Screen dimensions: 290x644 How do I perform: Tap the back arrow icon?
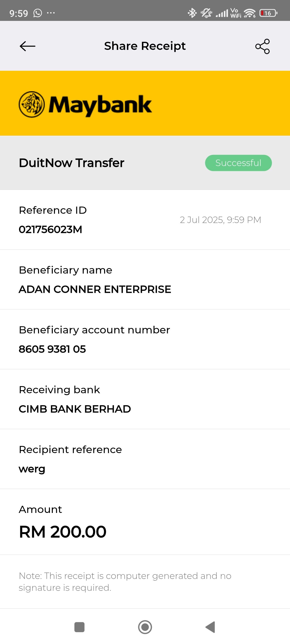pos(27,46)
